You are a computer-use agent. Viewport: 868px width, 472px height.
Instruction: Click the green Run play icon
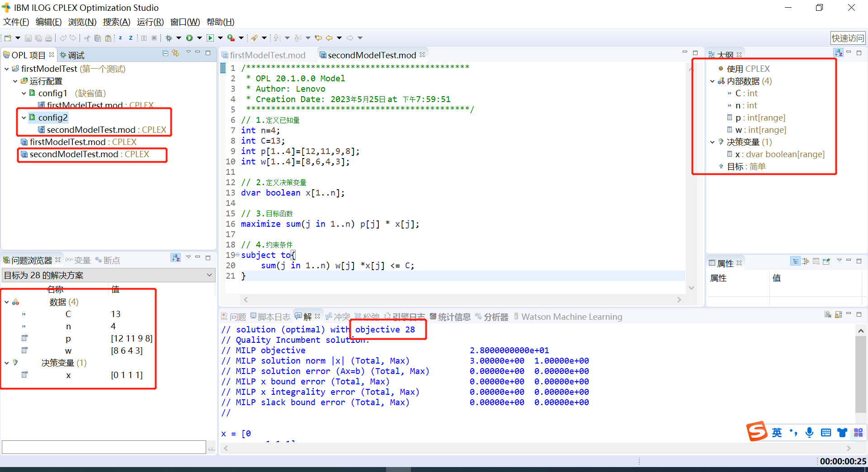(x=189, y=38)
